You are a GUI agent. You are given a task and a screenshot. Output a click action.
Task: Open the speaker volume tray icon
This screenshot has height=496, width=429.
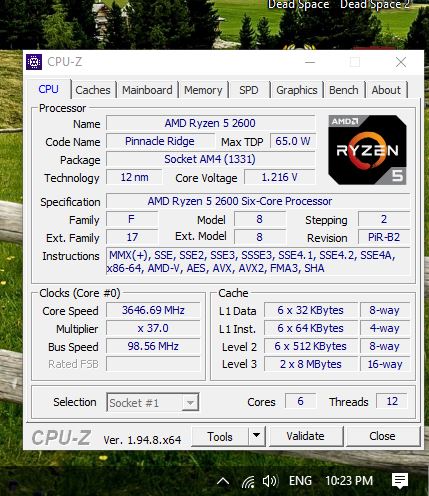pos(270,481)
